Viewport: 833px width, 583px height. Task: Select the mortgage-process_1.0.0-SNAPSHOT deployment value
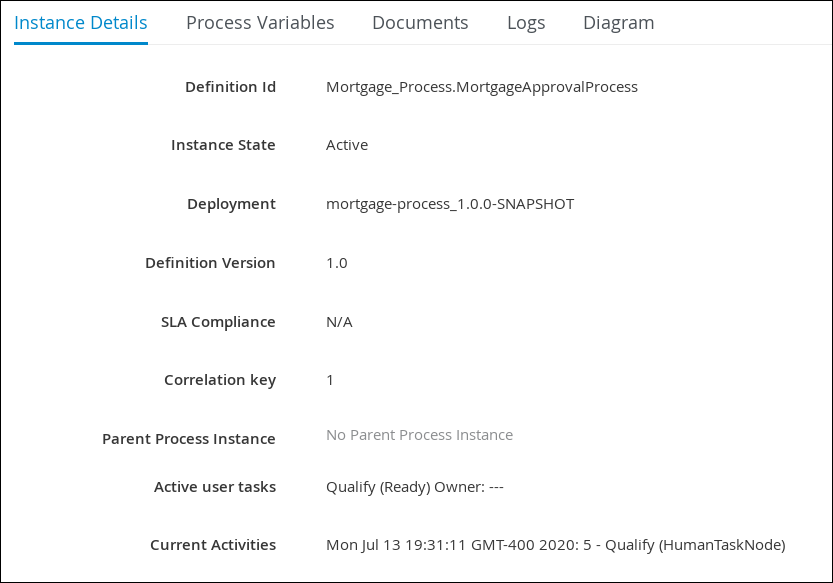(450, 204)
